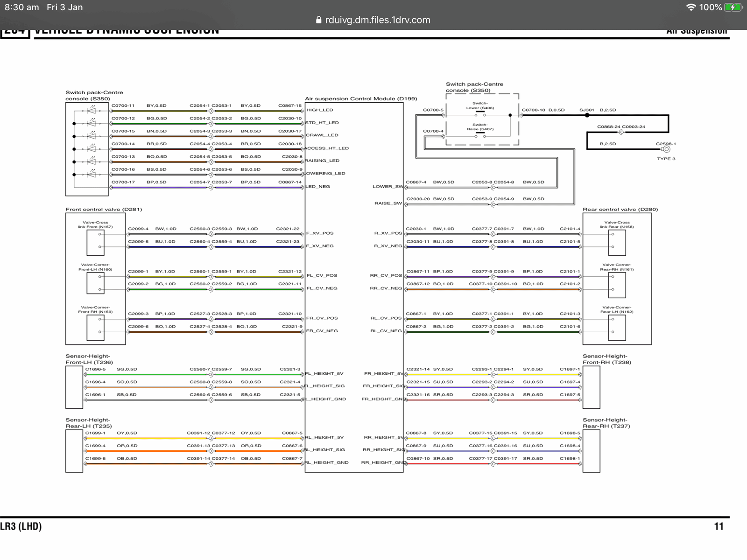747x560 pixels.
Task: Click the ACCESS_HT_LED pin label
Action: click(327, 148)
